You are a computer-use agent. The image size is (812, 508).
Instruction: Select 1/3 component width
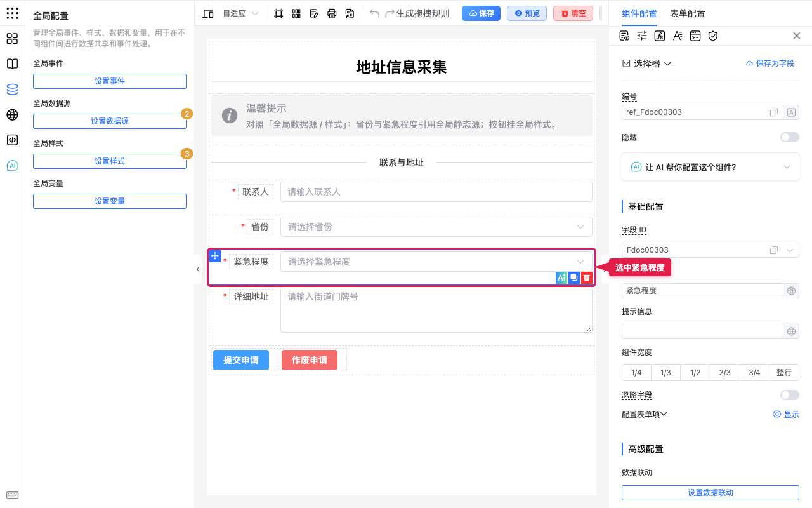pyautogui.click(x=665, y=373)
